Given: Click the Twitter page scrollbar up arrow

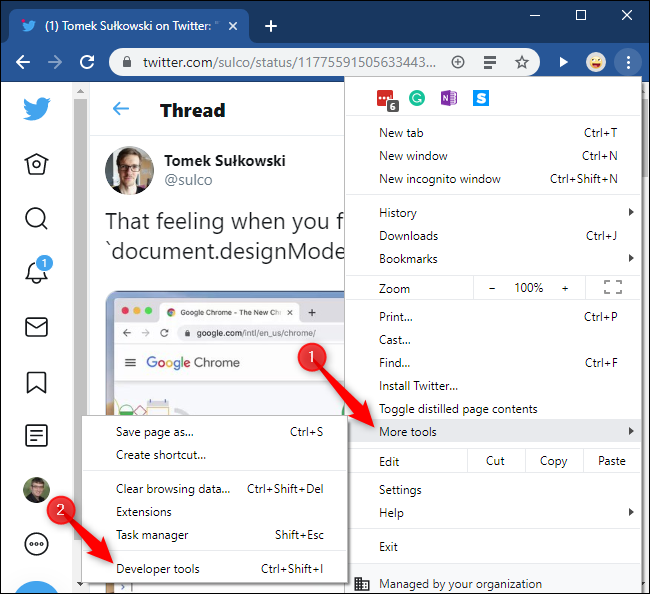Looking at the screenshot, I should pyautogui.click(x=80, y=91).
